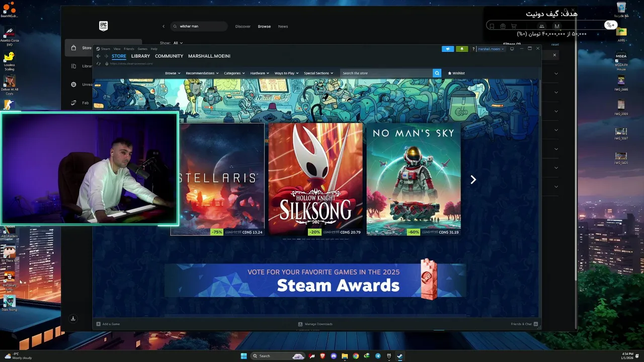Select the Deliver At All Costs shortcut
The width and height of the screenshot is (644, 362).
coord(9,85)
